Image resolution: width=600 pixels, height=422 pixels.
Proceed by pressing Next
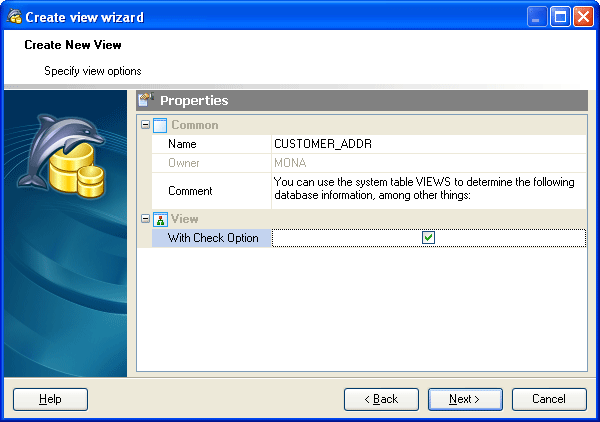465,399
